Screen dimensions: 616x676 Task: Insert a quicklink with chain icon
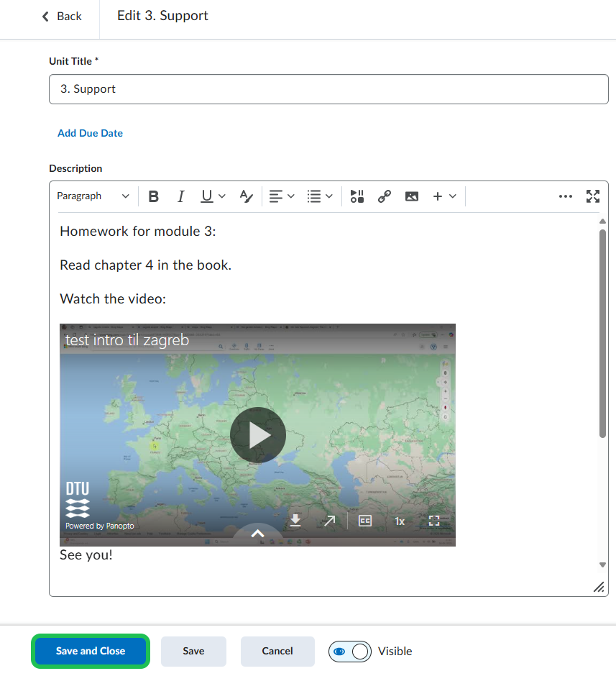coord(385,196)
